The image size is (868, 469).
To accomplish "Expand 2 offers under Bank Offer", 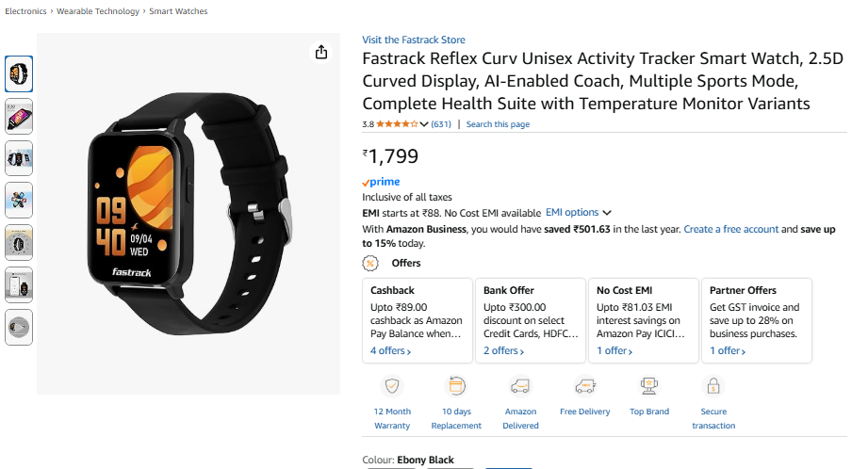I will [503, 351].
